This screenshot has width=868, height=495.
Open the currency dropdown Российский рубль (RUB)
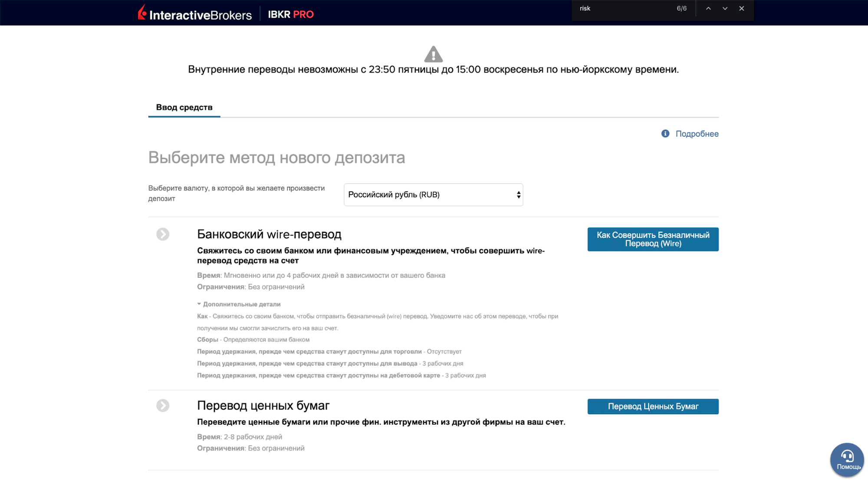(x=433, y=195)
